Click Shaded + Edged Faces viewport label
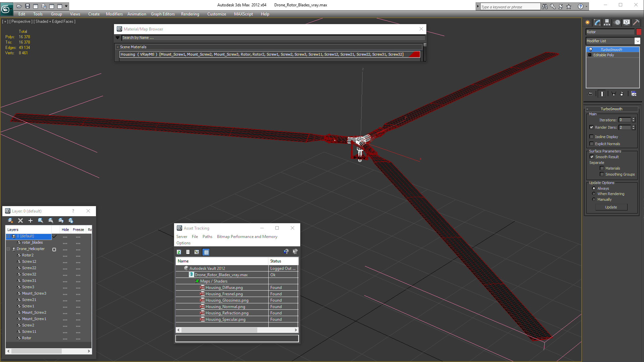 [x=54, y=21]
